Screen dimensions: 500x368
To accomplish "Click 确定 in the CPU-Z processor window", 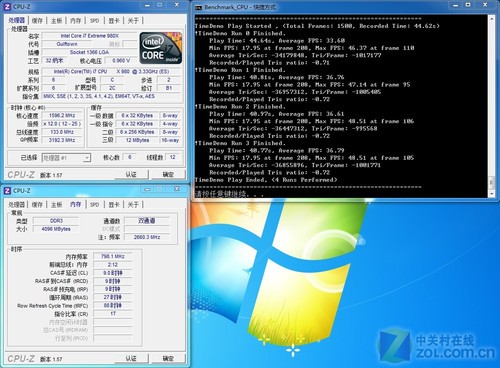I will [168, 174].
